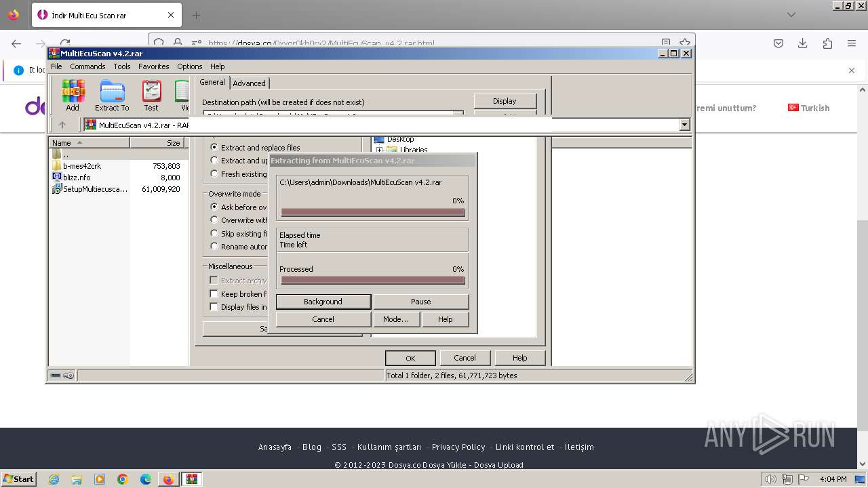Click the volume speaker tray icon

point(772,479)
